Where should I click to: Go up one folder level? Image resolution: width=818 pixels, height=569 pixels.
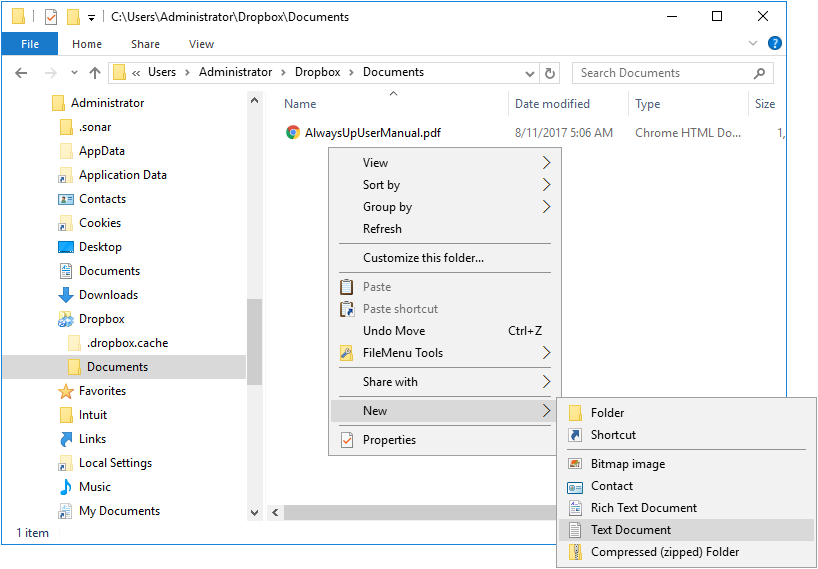94,73
